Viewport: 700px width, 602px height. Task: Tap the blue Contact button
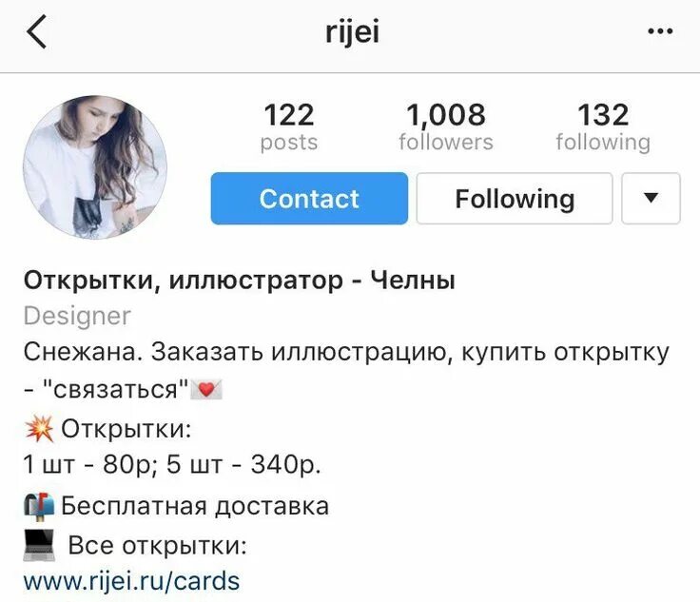(309, 198)
